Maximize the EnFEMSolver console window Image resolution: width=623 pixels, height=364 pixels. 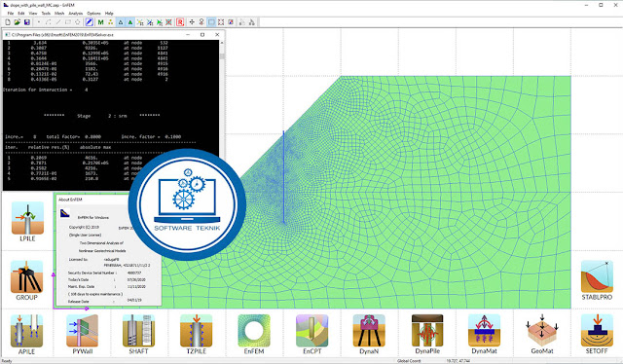(x=202, y=35)
